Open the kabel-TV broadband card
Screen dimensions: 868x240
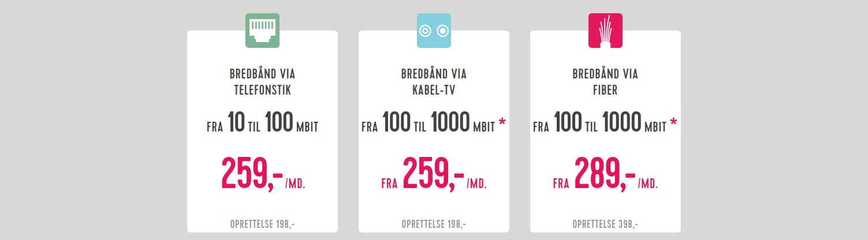tap(434, 132)
